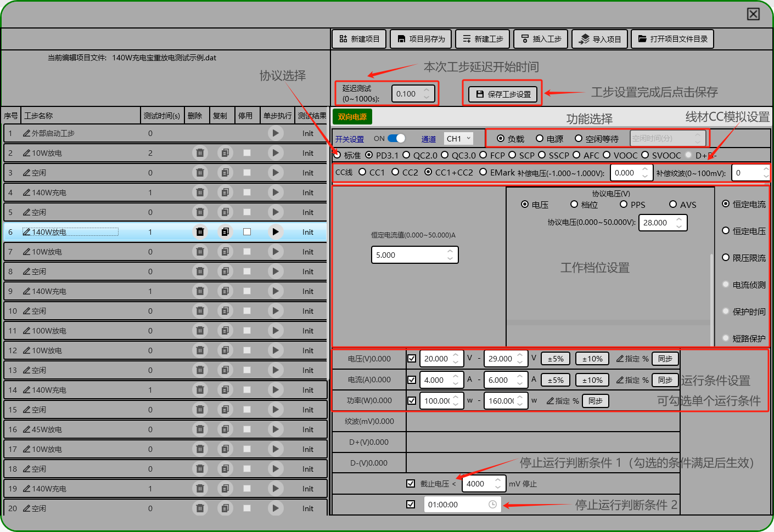Click the 新建项目 toolbar button
The width and height of the screenshot is (774, 532).
pyautogui.click(x=359, y=39)
